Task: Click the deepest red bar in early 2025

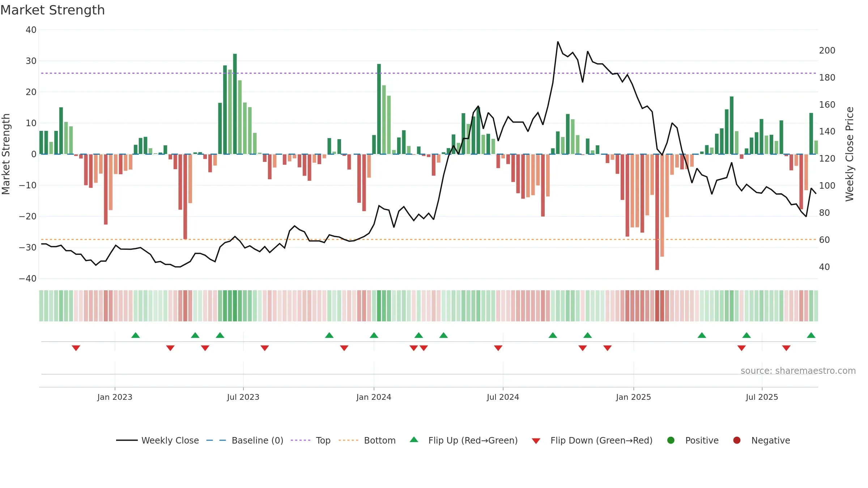Action: [657, 212]
